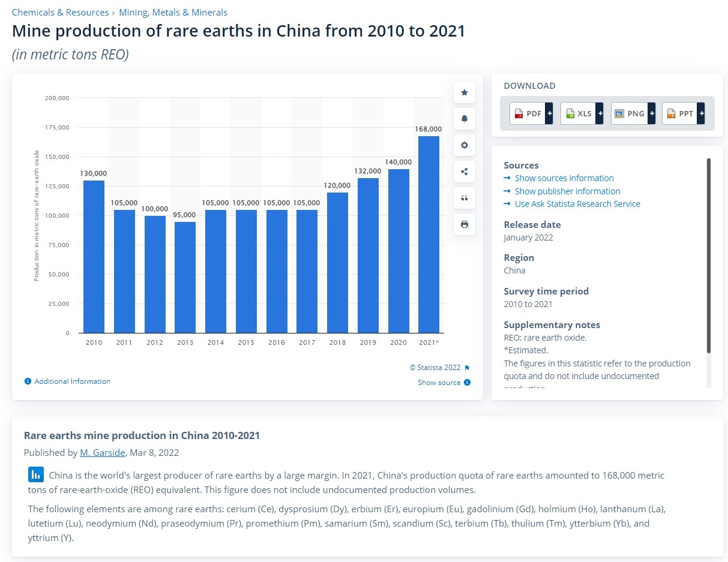Select the 2016 bar in chart

point(277,271)
